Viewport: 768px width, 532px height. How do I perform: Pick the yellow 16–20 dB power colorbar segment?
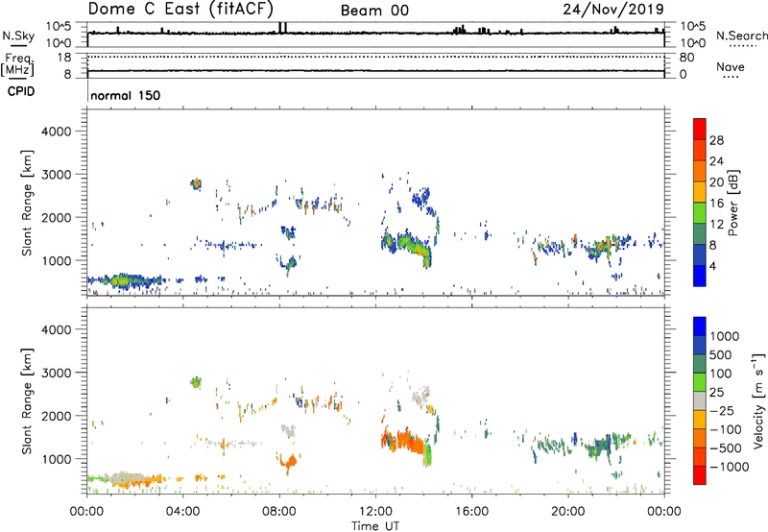tap(700, 192)
